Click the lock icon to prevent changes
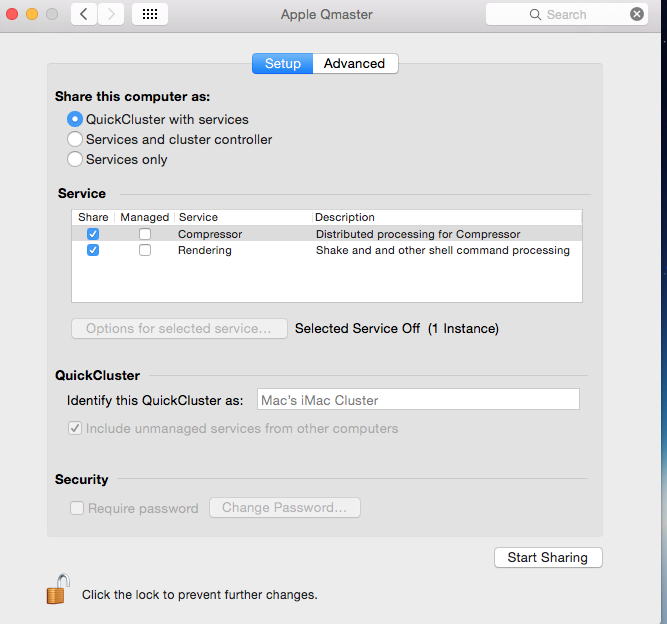 coord(58,589)
